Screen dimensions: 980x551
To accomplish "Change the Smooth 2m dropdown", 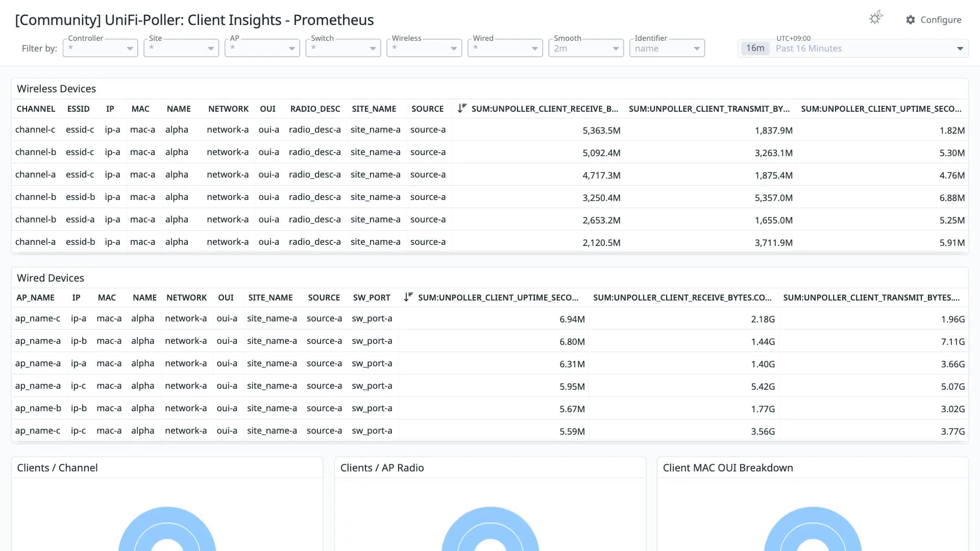I will click(x=586, y=48).
